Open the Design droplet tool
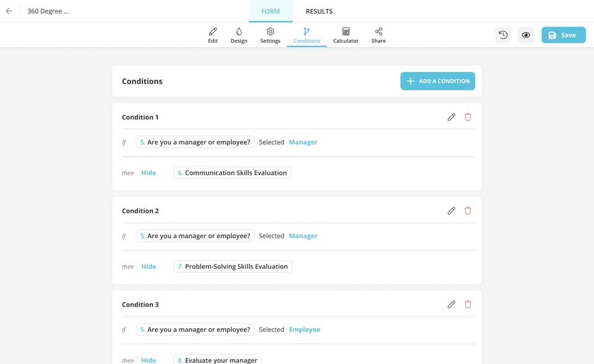 (x=239, y=35)
